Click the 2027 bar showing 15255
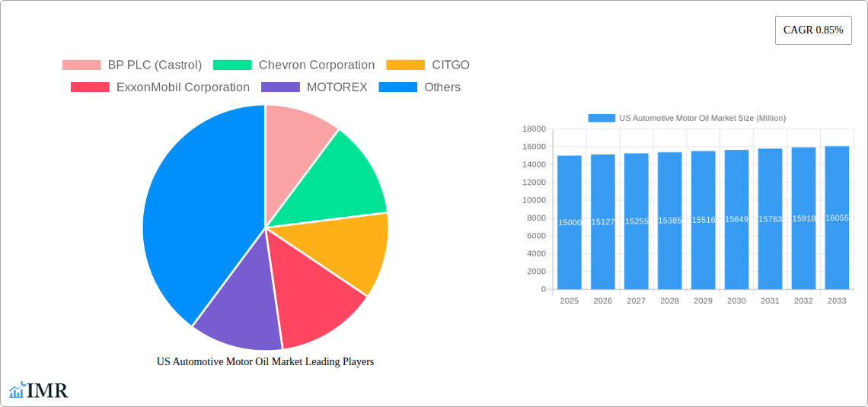The width and height of the screenshot is (868, 407). pyautogui.click(x=636, y=221)
